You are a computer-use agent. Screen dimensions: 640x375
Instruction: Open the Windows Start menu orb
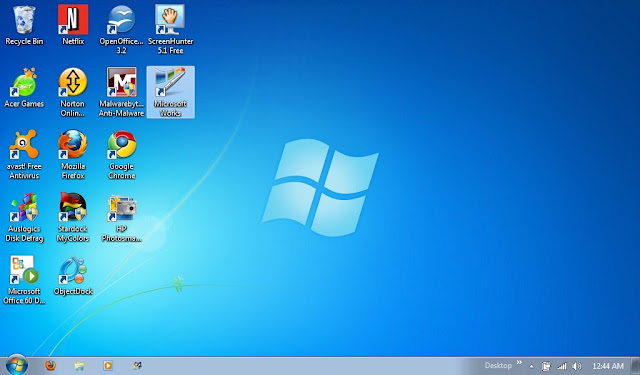pyautogui.click(x=17, y=365)
